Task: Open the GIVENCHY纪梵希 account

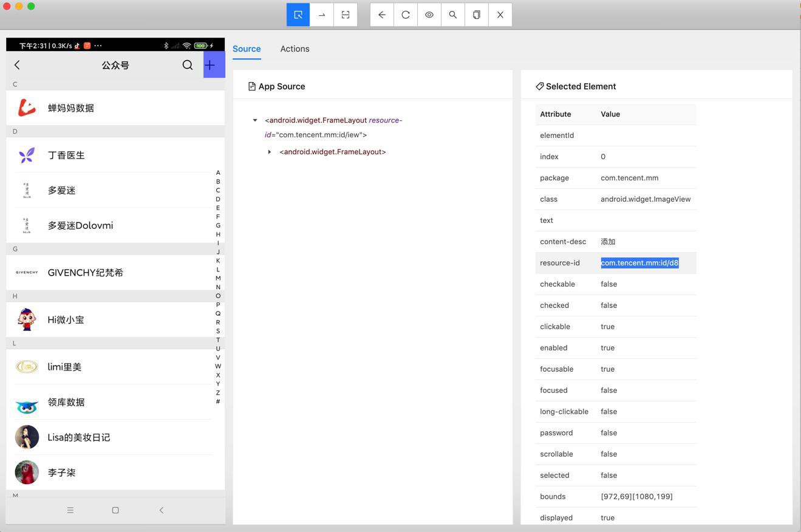Action: pos(115,273)
